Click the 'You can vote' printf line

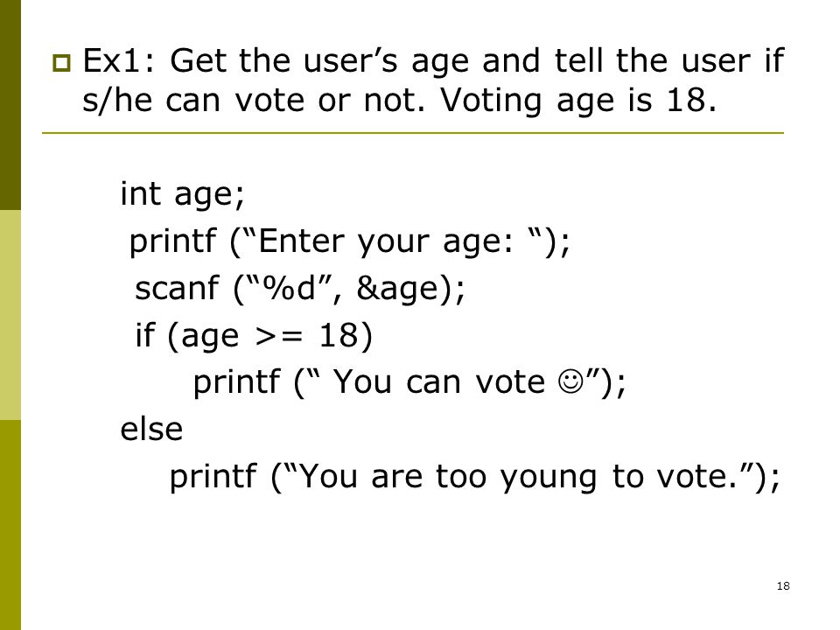click(409, 383)
